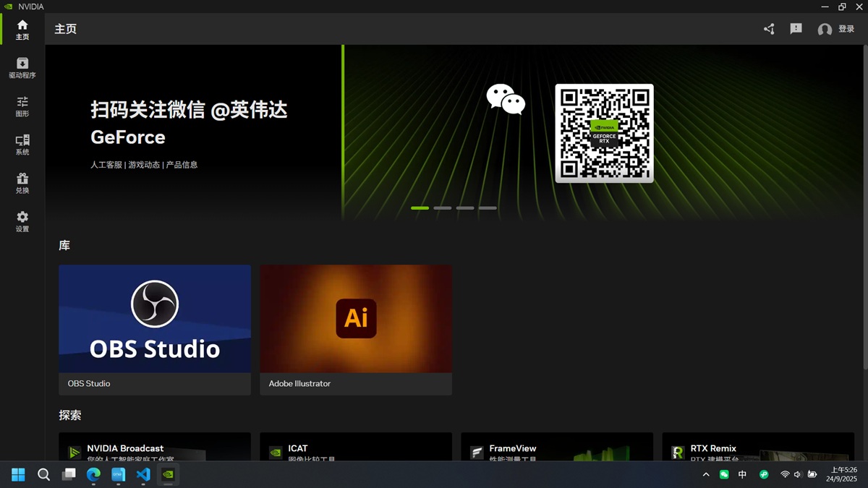The height and width of the screenshot is (488, 868).
Task: Open the Settings gear in sidebar
Action: click(22, 221)
